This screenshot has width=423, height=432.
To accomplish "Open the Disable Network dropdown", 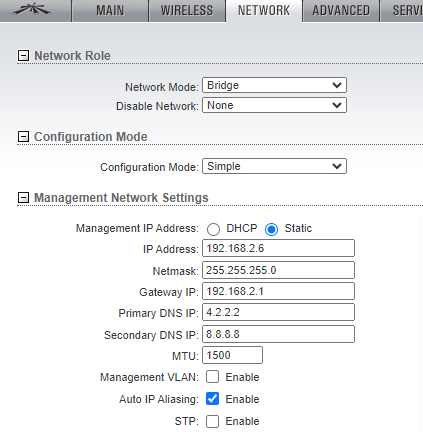I will 274,105.
